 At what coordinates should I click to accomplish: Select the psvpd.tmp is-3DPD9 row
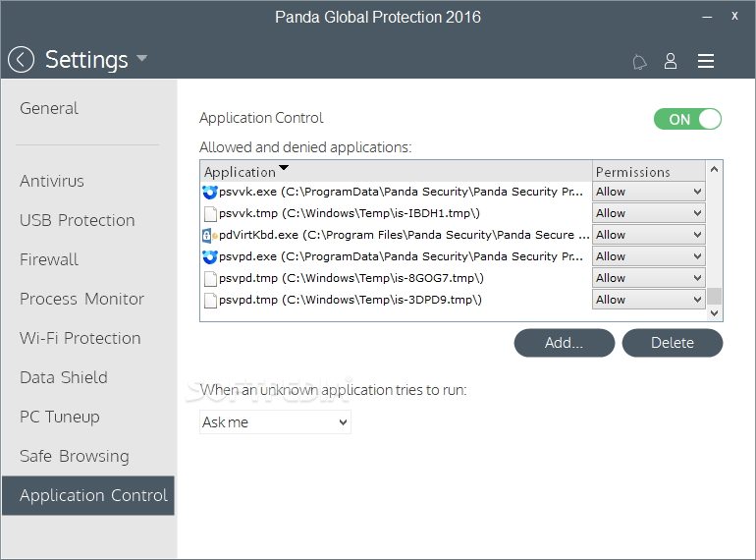tap(396, 300)
